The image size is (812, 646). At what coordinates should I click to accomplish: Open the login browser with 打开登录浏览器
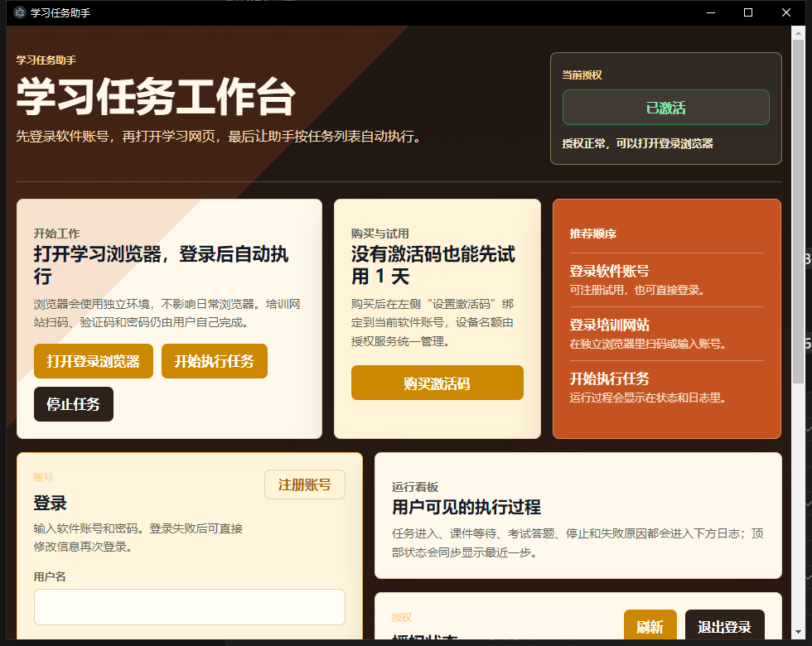94,361
